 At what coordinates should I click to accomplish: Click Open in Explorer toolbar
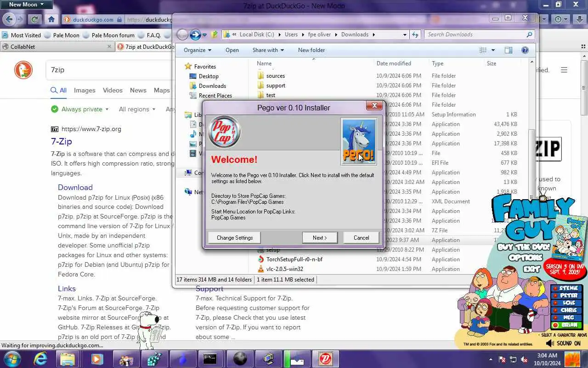pos(232,50)
